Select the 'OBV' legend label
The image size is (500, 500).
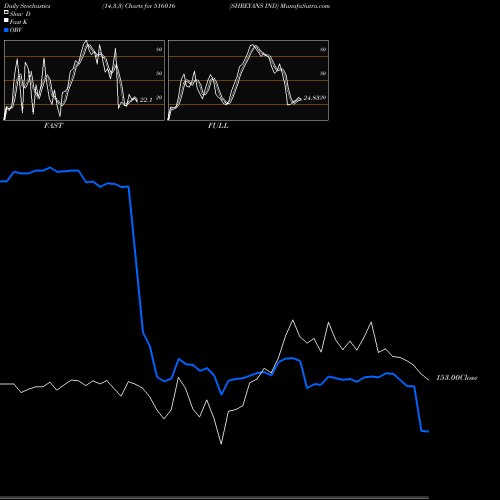pos(16,30)
